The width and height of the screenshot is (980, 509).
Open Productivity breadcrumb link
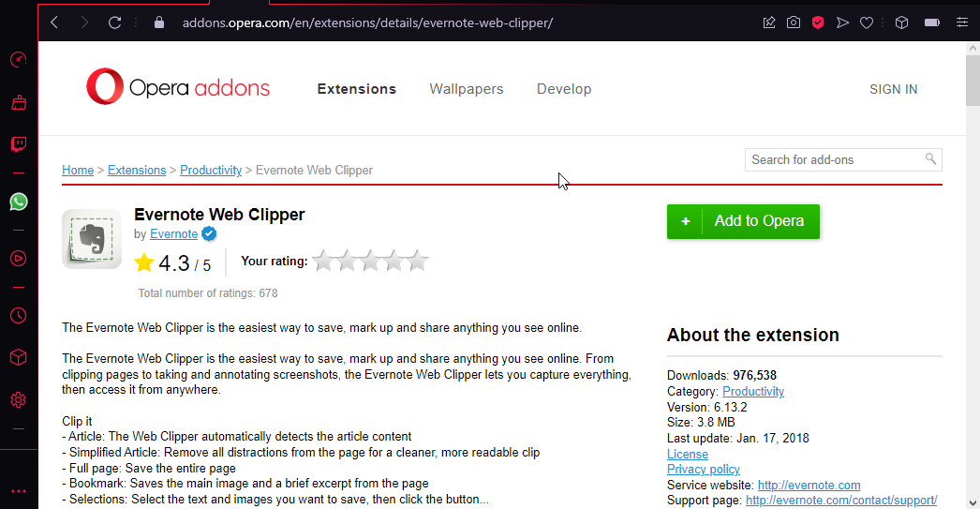[211, 170]
